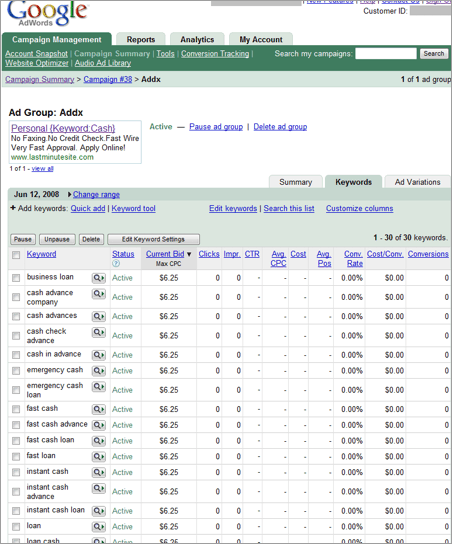
Task: Open magnifier icon for cash in advance
Action: [x=99, y=355]
